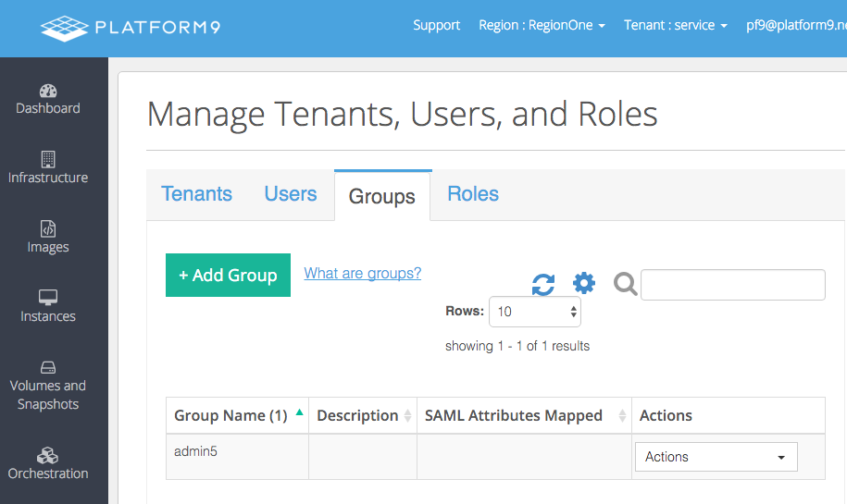Click the magnifying glass search icon
Image resolution: width=847 pixels, height=504 pixels.
[626, 284]
